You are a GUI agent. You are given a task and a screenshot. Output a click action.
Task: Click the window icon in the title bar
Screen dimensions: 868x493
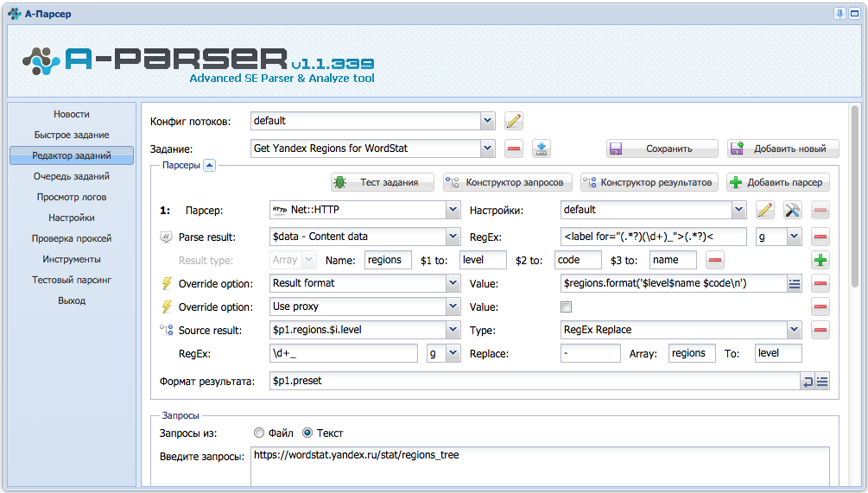tap(854, 14)
